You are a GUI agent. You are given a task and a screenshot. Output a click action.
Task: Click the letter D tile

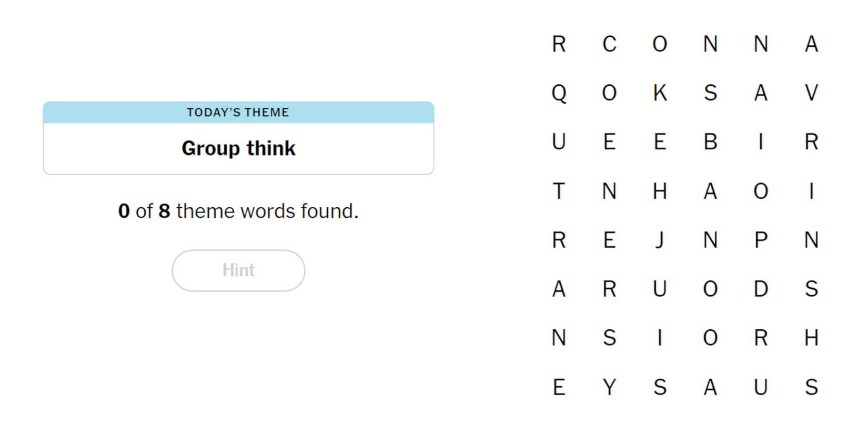761,289
